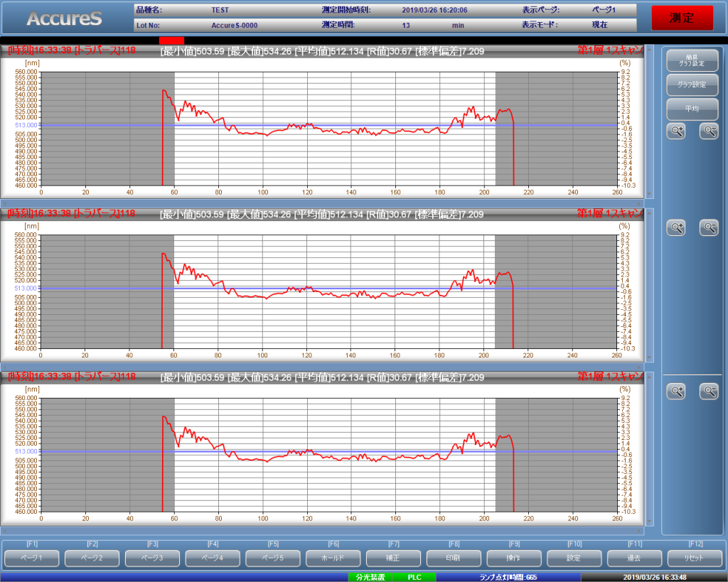Image resolution: width=728 pixels, height=582 pixels.
Task: Click the start time 2019/03/26 16:20:06
Action: tap(434, 10)
